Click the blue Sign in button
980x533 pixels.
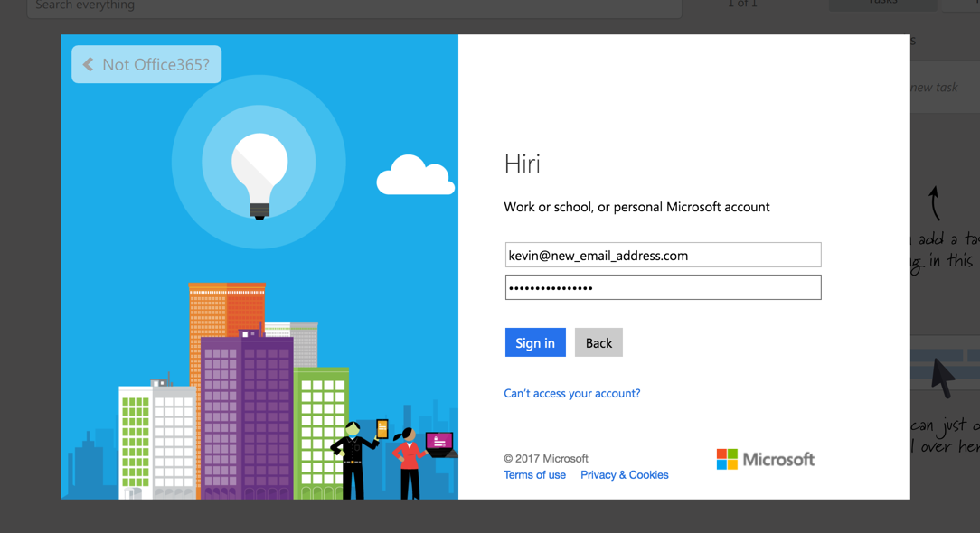point(535,342)
